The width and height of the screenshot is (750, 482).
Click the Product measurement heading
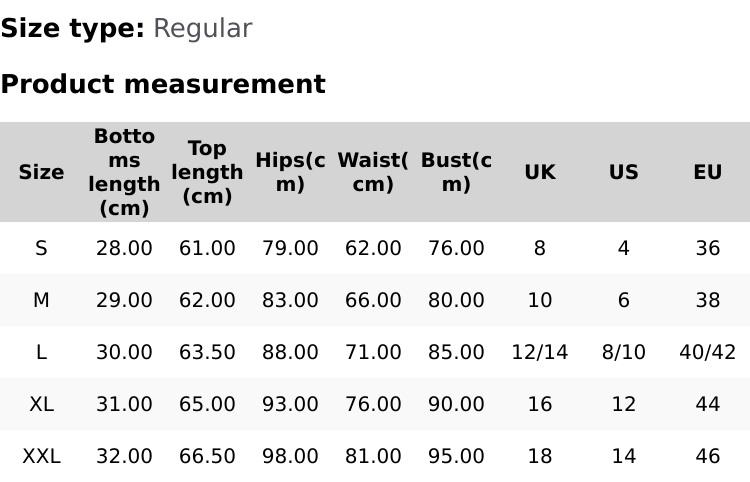(x=163, y=84)
